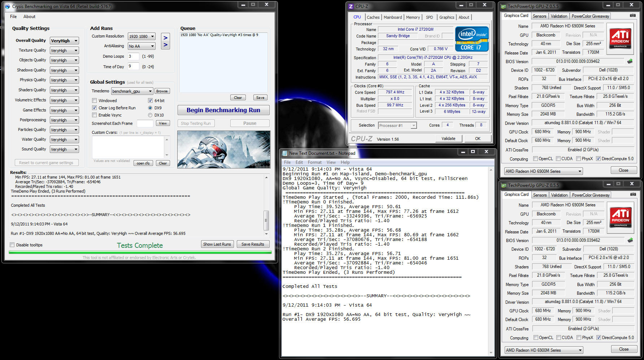Switch to CPU-Z Caches tab
The height and width of the screenshot is (360, 644).
click(373, 17)
